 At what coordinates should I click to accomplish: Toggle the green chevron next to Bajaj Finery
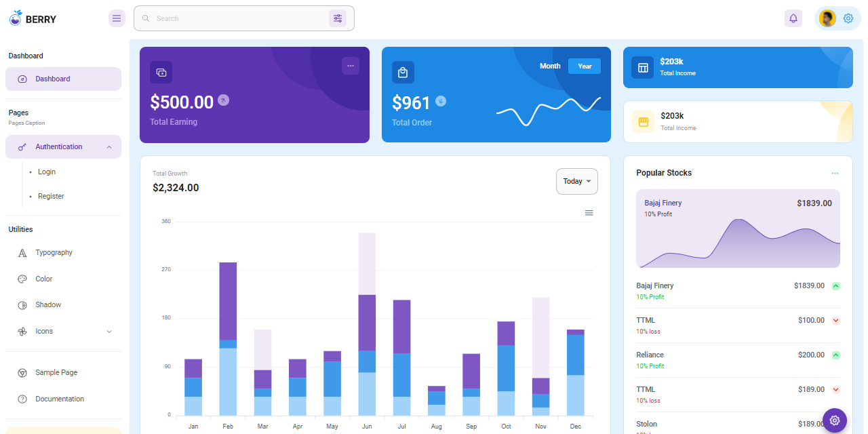tap(835, 285)
